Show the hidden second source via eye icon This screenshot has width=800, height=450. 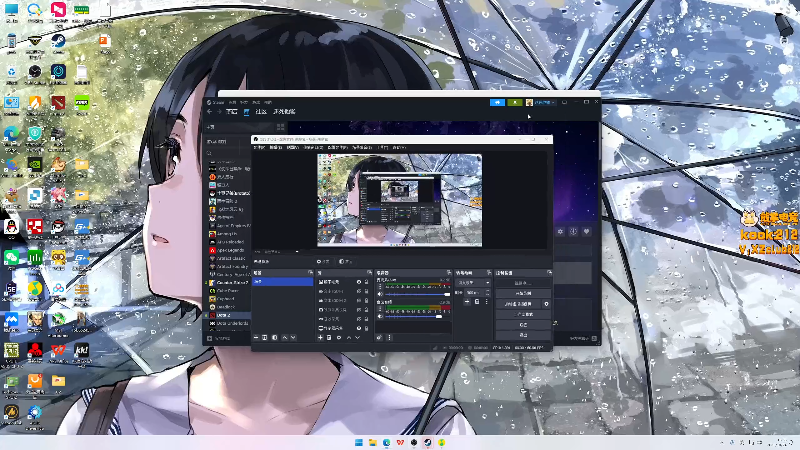pos(359,291)
